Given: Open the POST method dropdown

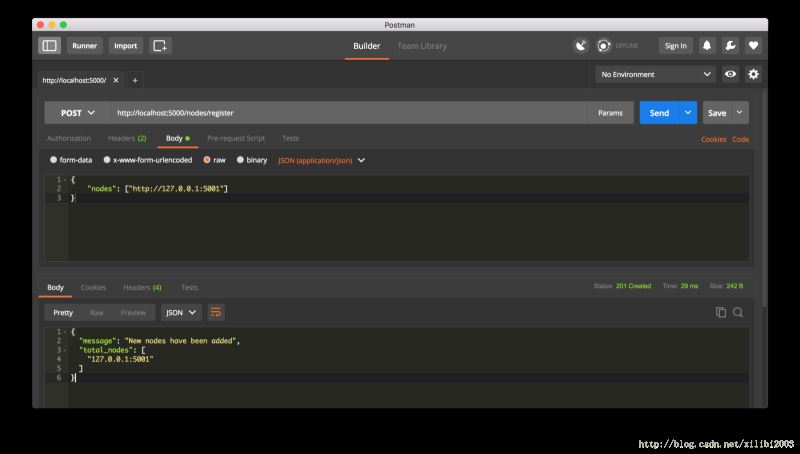Looking at the screenshot, I should [x=78, y=113].
